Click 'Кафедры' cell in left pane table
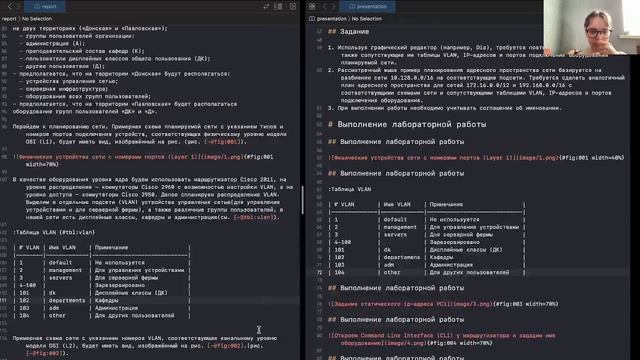The width and height of the screenshot is (640, 360). click(x=107, y=300)
